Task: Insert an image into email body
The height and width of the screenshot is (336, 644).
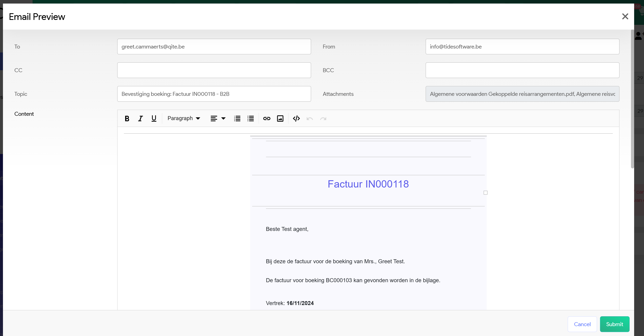Action: 280,119
